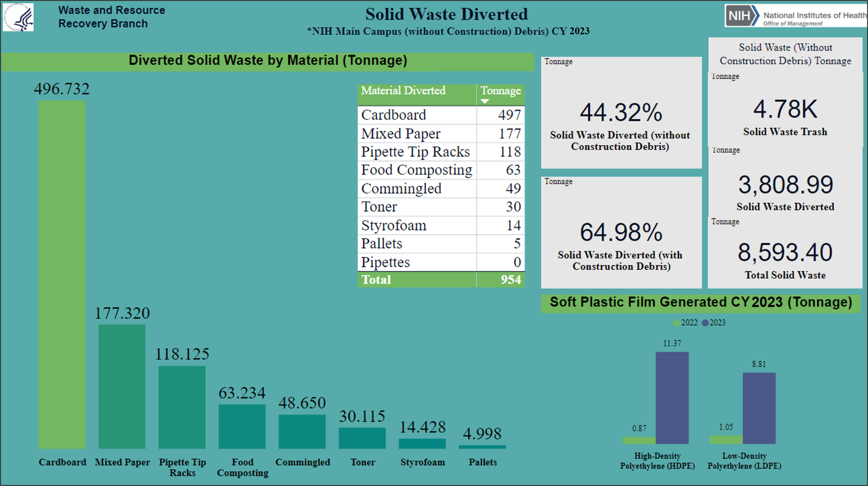Screen dimensions: 868x486
Task: Click Low-Density Polyethylene (LDPE) axis label
Action: (744, 461)
